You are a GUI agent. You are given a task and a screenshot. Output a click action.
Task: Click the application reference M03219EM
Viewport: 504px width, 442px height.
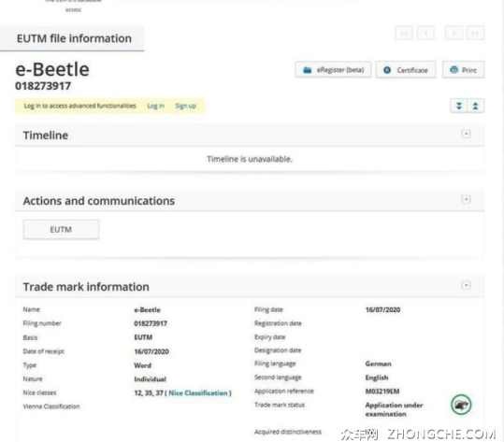coord(382,391)
